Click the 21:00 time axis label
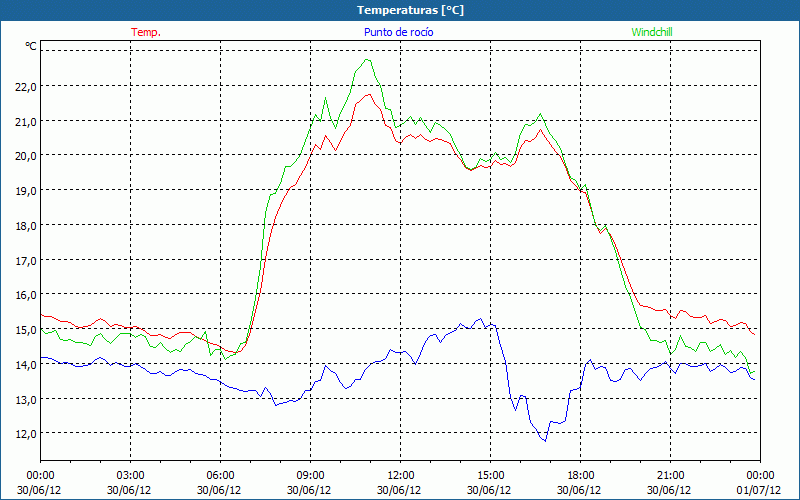Viewport: 800px width, 500px height. click(x=670, y=476)
